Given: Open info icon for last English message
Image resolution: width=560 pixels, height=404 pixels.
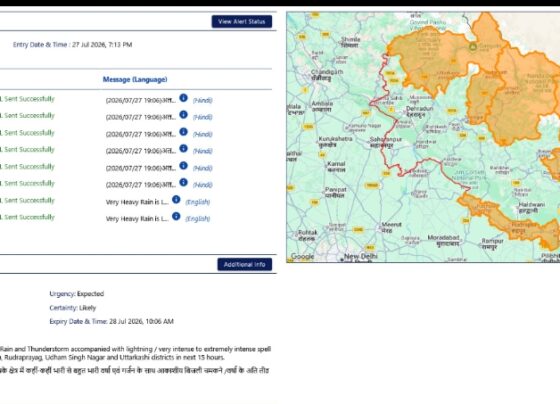Looking at the screenshot, I should tap(176, 216).
